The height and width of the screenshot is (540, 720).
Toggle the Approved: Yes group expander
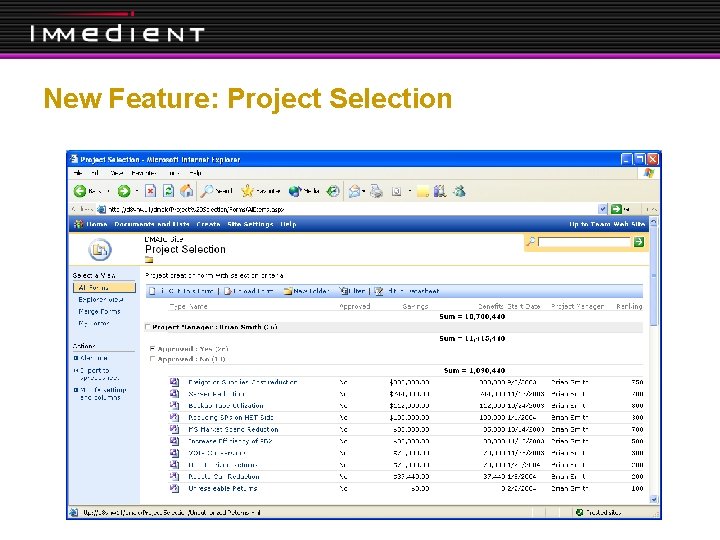(152, 349)
